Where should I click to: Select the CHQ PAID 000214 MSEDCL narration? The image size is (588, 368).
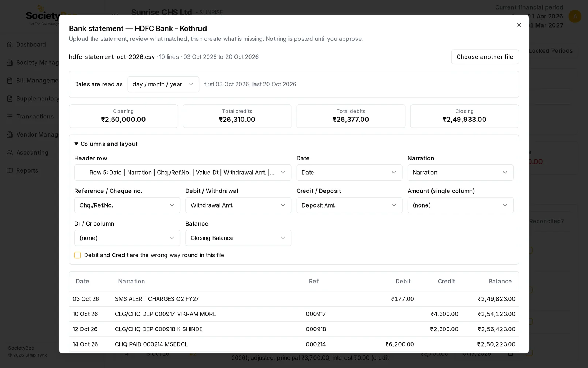(x=151, y=344)
